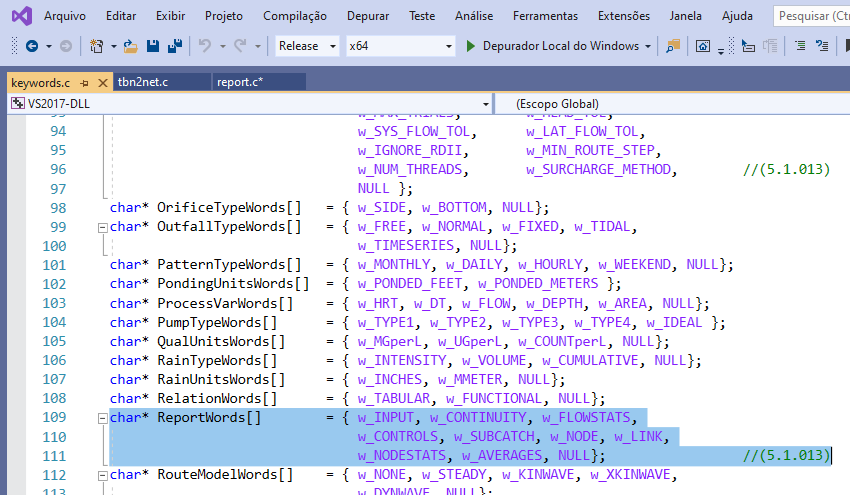Image resolution: width=850 pixels, height=495 pixels.
Task: Click the VS2017-DLL project icon
Action: pyautogui.click(x=18, y=103)
